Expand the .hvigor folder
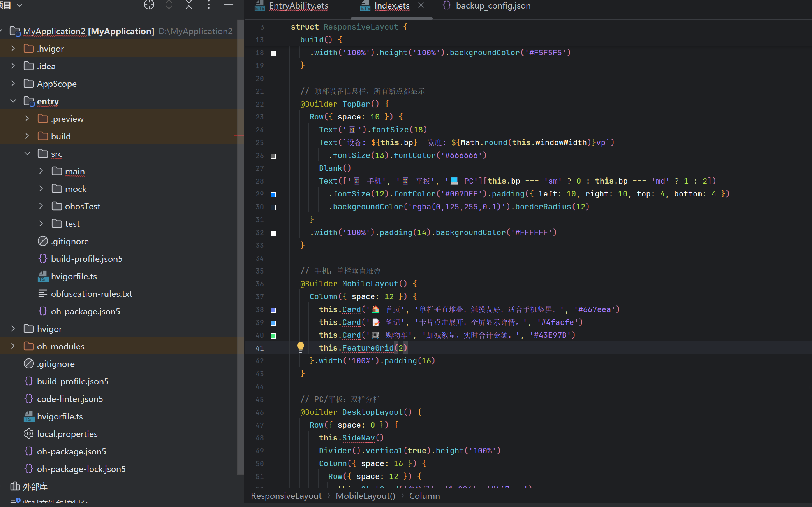 tap(13, 48)
